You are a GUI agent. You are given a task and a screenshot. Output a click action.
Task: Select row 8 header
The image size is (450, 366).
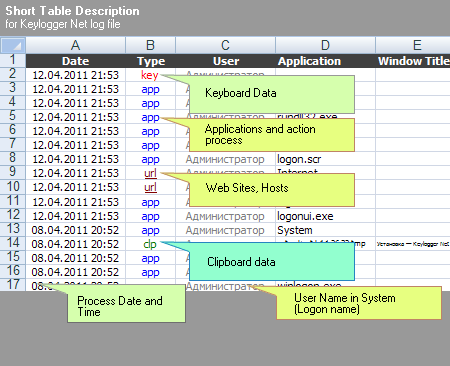coord(13,158)
